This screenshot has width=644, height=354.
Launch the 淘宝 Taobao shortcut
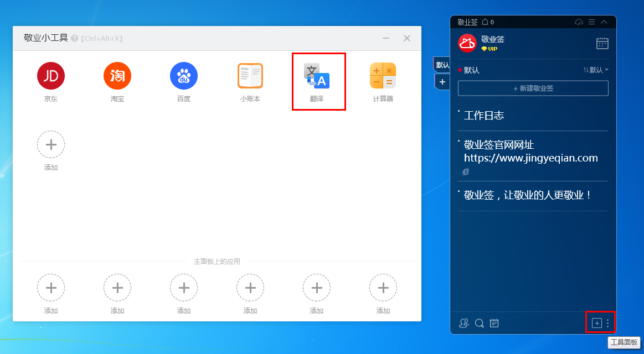pos(117,76)
